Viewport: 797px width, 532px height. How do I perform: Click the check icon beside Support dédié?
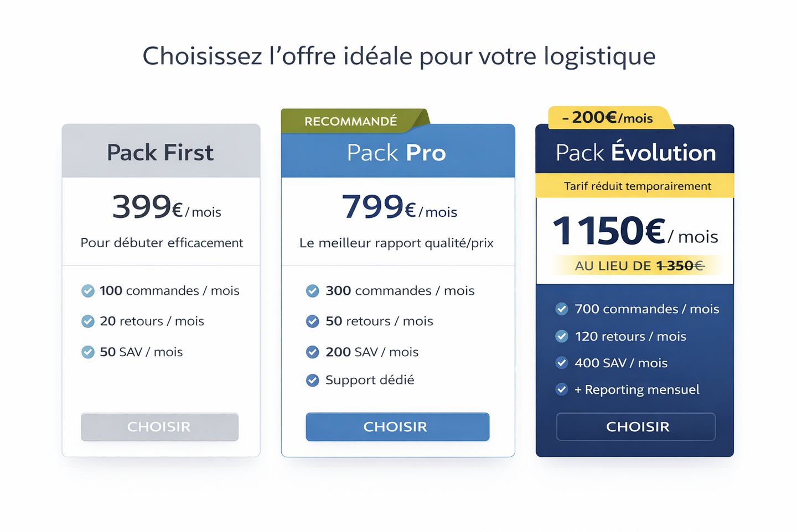point(313,380)
